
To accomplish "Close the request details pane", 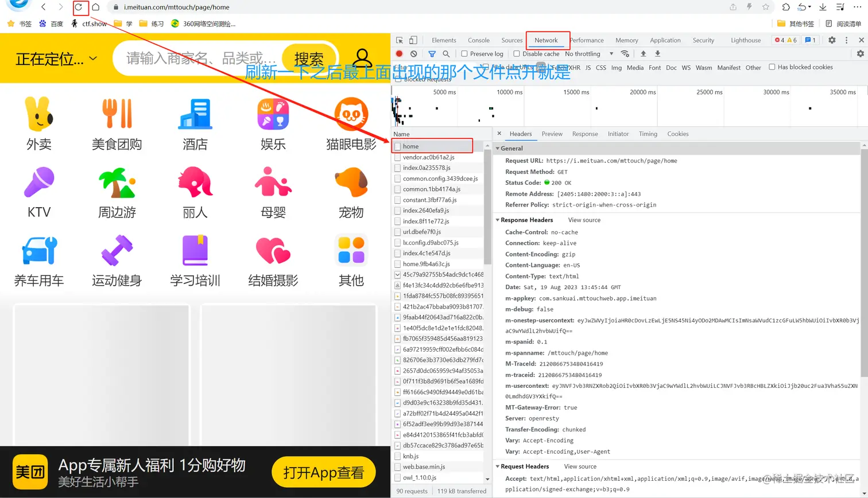I will point(499,133).
